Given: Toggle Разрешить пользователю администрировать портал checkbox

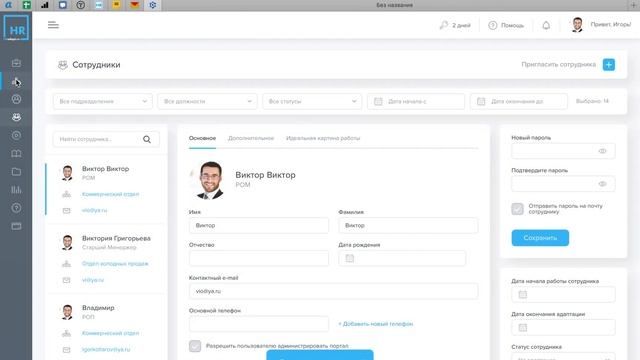Looking at the screenshot, I should [195, 346].
